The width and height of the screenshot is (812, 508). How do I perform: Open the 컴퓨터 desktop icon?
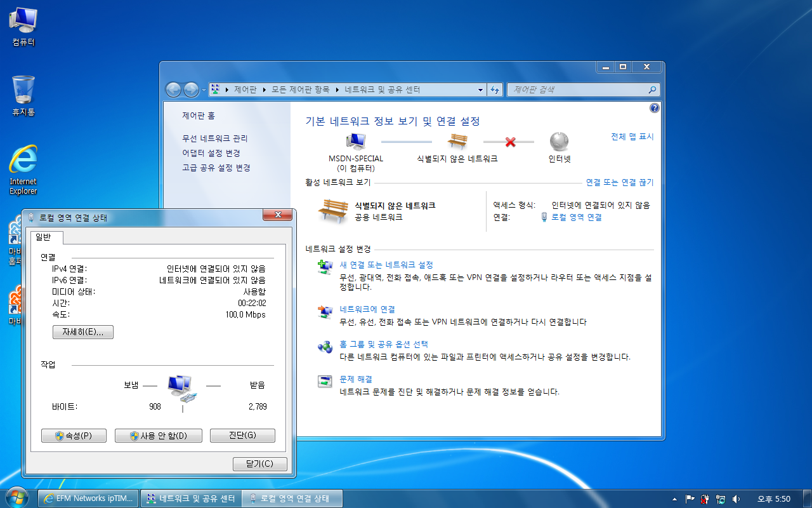pyautogui.click(x=23, y=27)
